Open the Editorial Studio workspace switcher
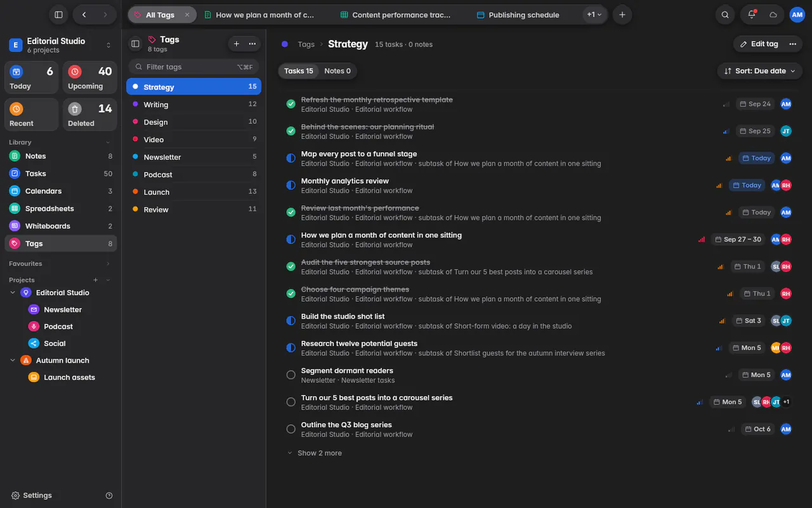The width and height of the screenshot is (812, 508). 61,45
